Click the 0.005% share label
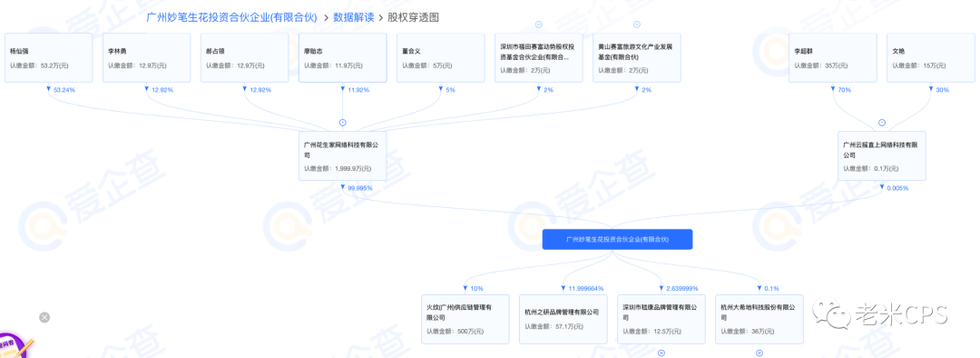The width and height of the screenshot is (980, 358). (x=897, y=188)
